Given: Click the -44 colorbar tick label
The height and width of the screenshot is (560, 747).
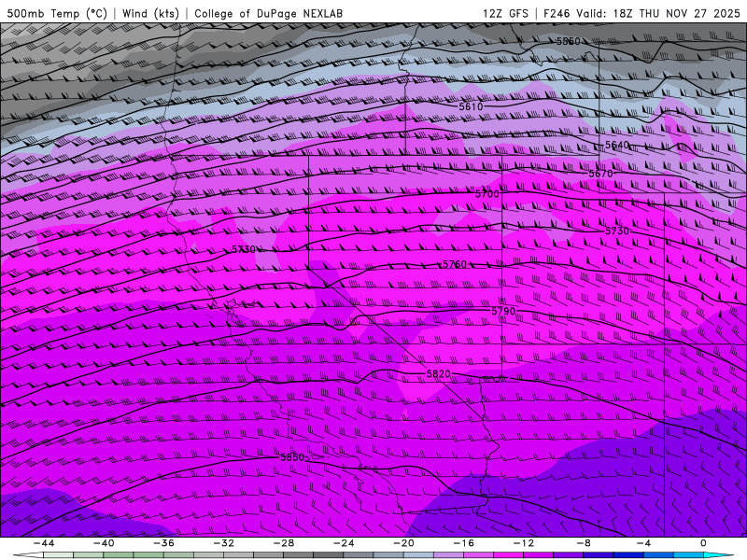Looking at the screenshot, I should tap(44, 543).
